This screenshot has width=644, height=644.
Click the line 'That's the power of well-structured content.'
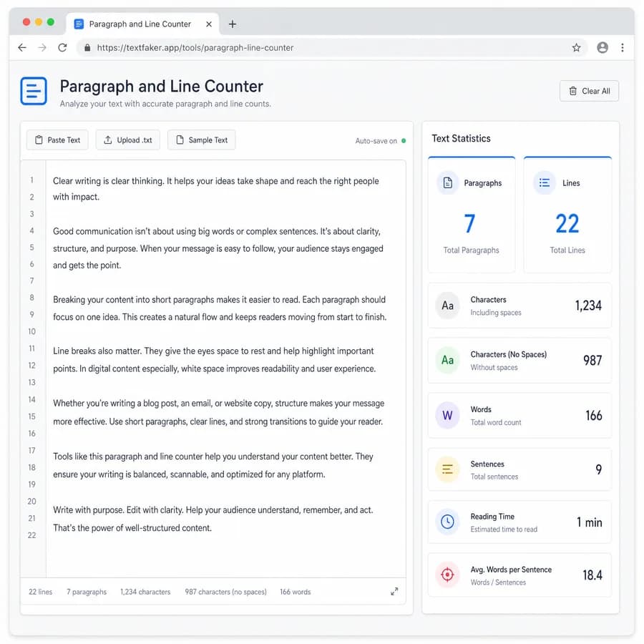(132, 528)
